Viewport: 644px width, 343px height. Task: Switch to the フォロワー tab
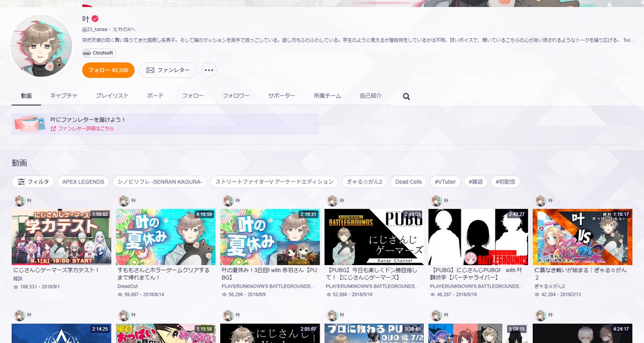click(x=236, y=96)
